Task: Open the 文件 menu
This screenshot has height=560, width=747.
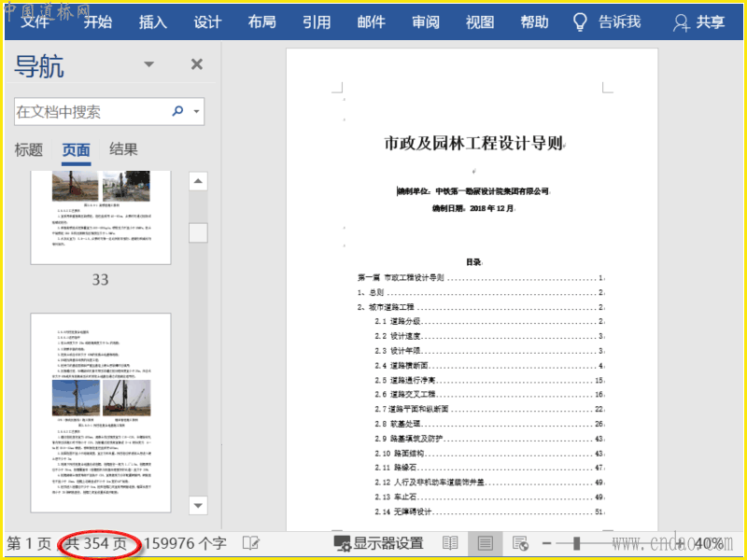Action: click(35, 21)
